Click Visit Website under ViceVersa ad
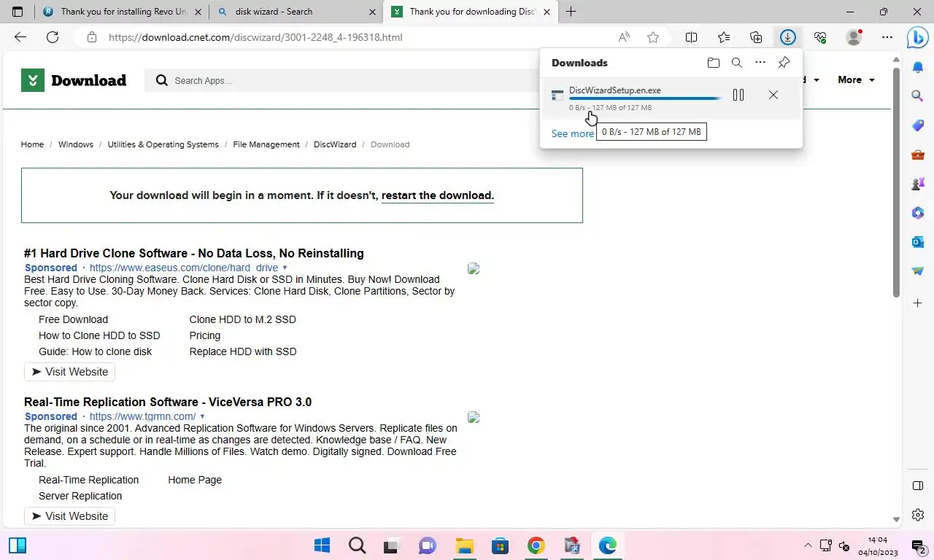The image size is (934, 560). coord(69,516)
